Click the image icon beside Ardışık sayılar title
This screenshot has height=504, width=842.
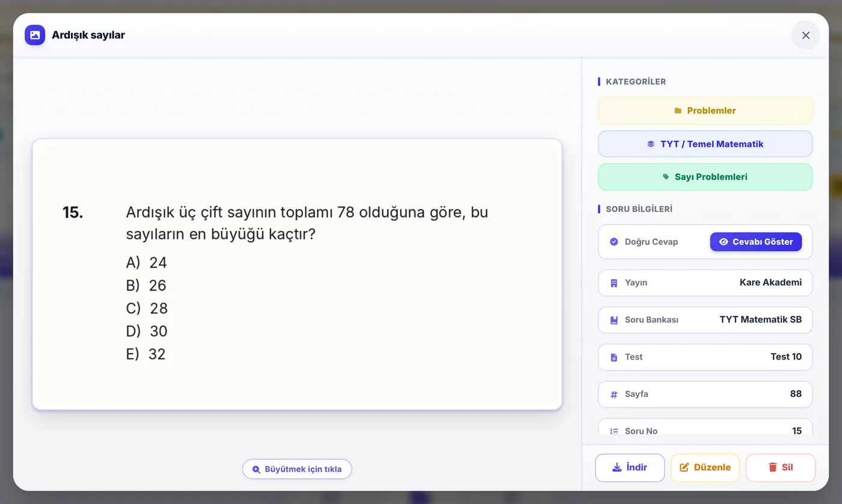tap(35, 35)
